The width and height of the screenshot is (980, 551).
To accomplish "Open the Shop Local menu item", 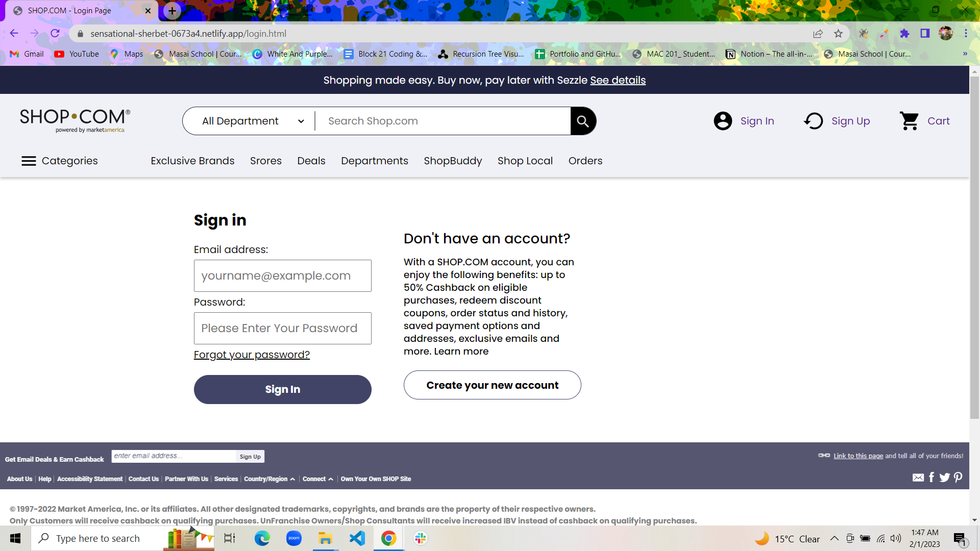I will pos(525,161).
